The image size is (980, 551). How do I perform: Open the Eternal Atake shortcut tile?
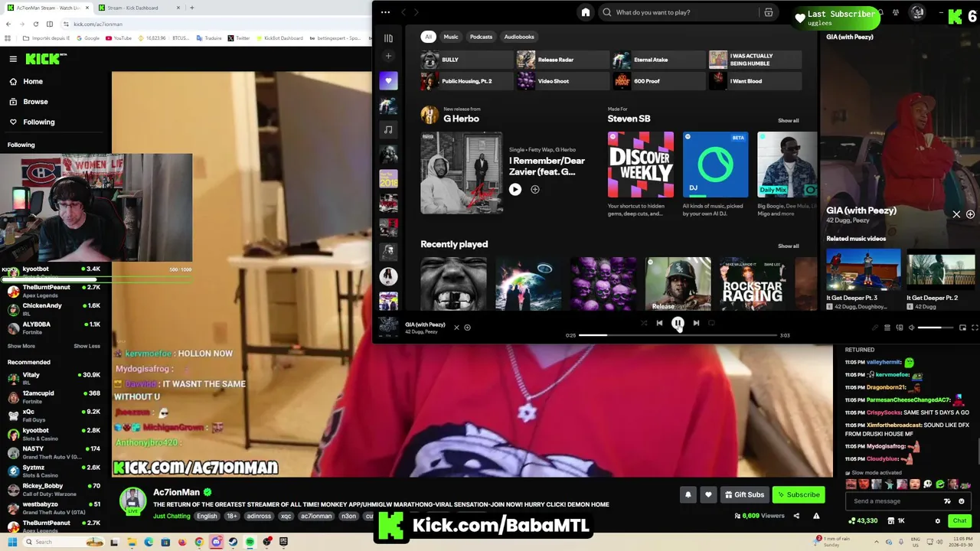point(659,60)
